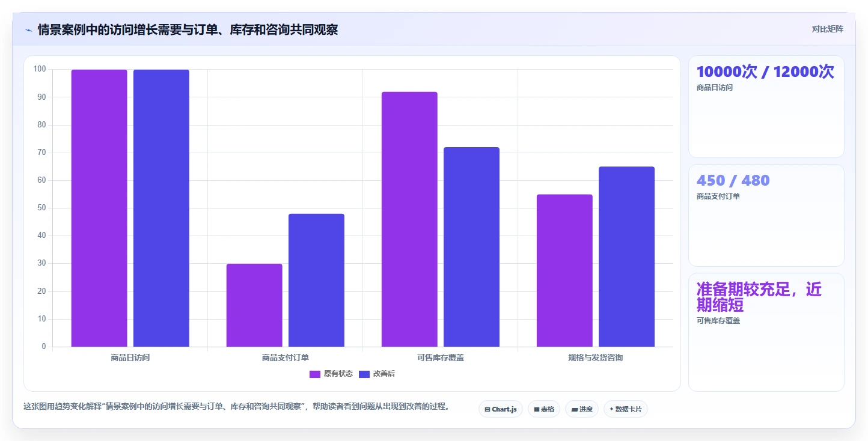
Task: Click x-axis label 规格与发货咨询
Action: pos(595,358)
